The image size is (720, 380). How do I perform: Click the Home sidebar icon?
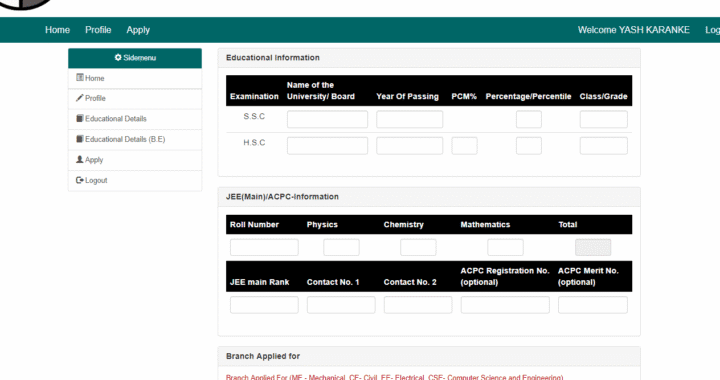pos(80,78)
